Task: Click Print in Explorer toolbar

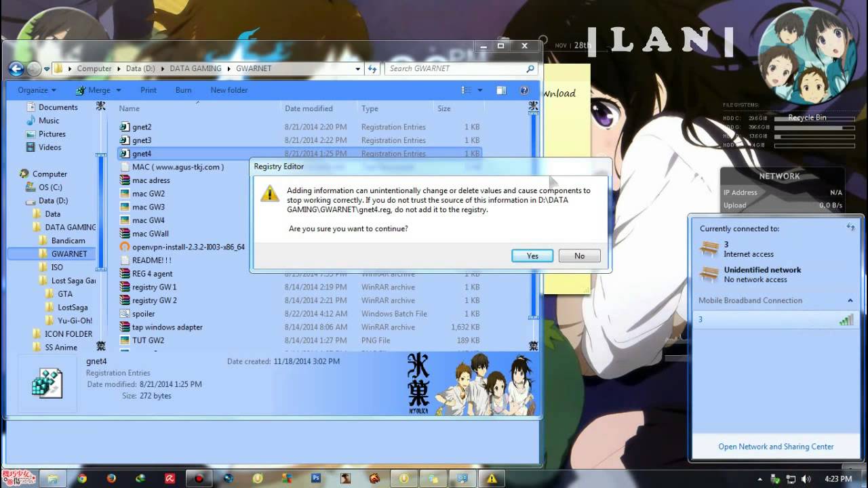Action: [149, 90]
